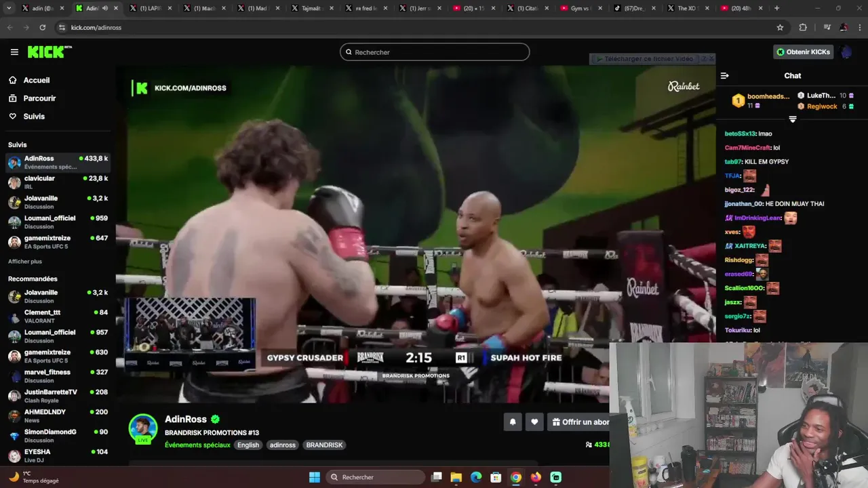This screenshot has height=488, width=868.
Task: Open the Suivis sidebar link
Action: click(34, 117)
